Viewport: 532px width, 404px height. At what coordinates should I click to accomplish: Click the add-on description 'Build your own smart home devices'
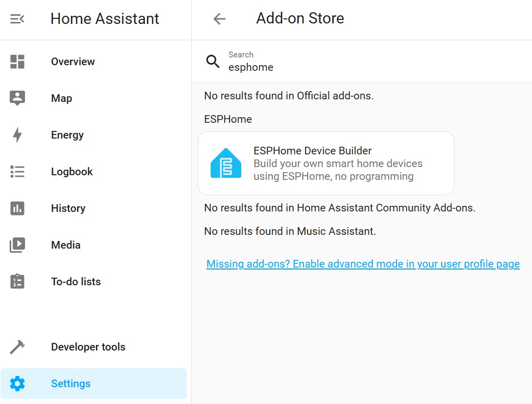pos(338,164)
